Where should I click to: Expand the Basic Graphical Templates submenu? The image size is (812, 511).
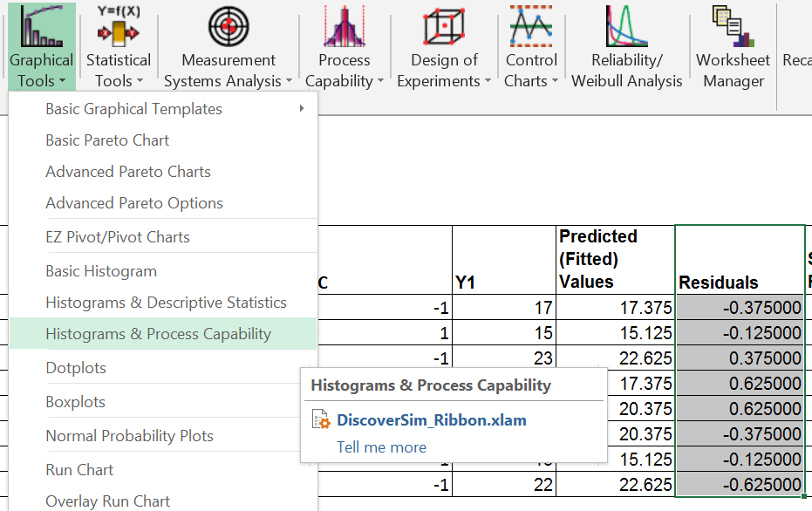click(x=133, y=108)
